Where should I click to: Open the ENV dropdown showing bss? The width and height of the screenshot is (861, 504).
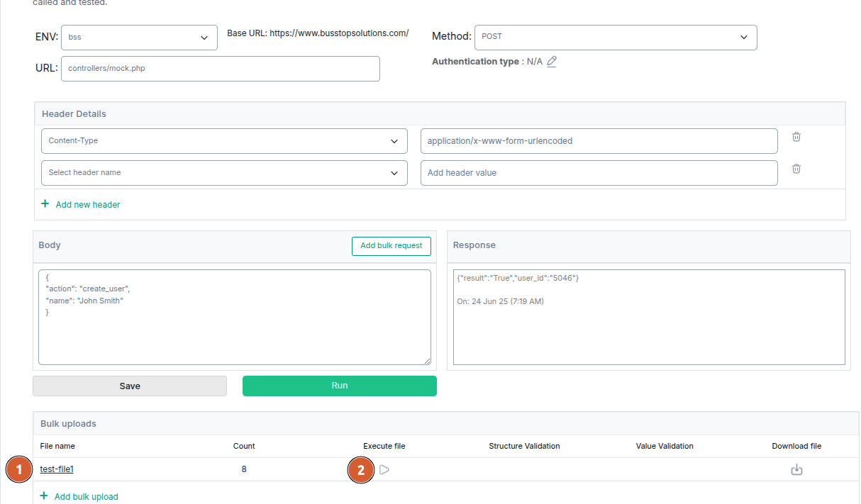pyautogui.click(x=139, y=38)
